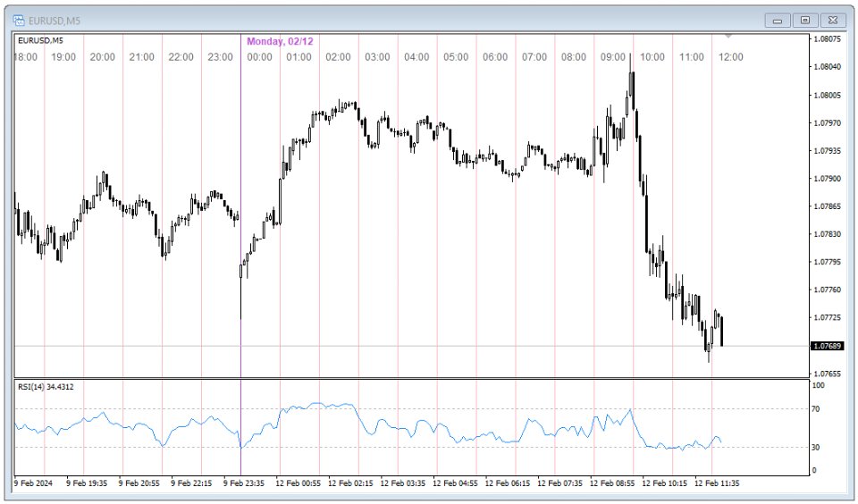
Task: Click the gray chart shift triangle marker
Action: 728,37
